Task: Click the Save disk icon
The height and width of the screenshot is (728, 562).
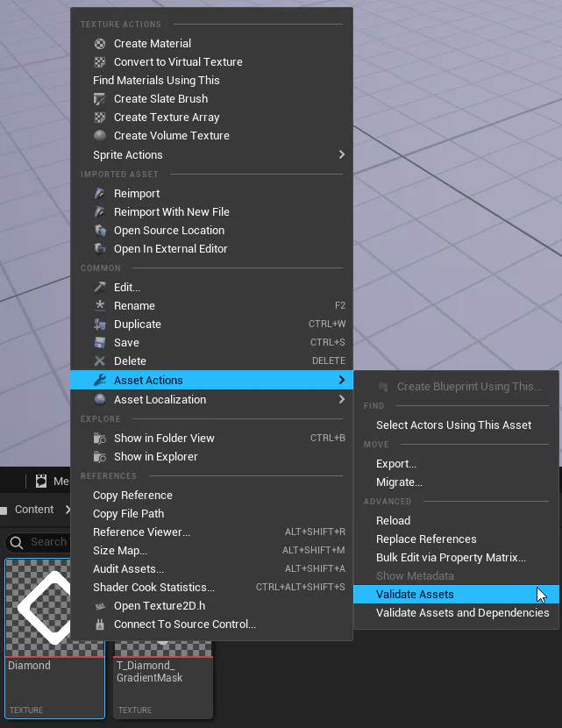Action: 100,343
